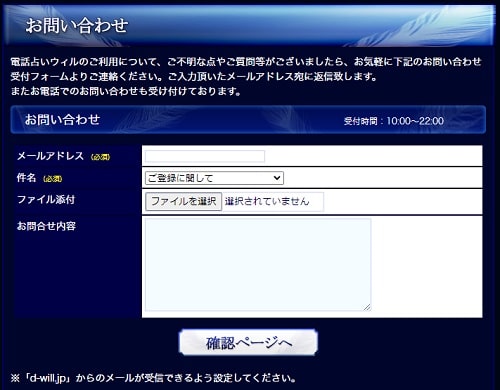500x390 pixels.
Task: Click the 必須 badge next to 件名
Action: pyautogui.click(x=53, y=179)
